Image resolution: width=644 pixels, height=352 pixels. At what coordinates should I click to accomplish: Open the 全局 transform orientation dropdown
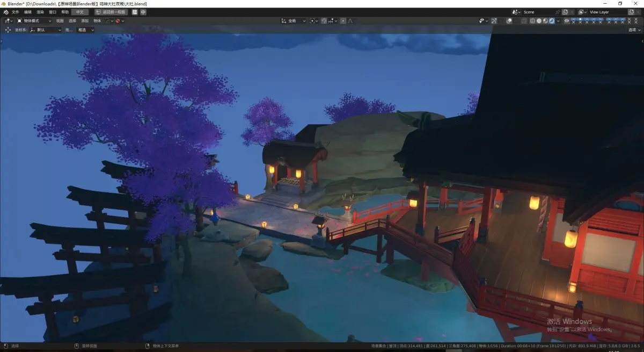click(294, 21)
